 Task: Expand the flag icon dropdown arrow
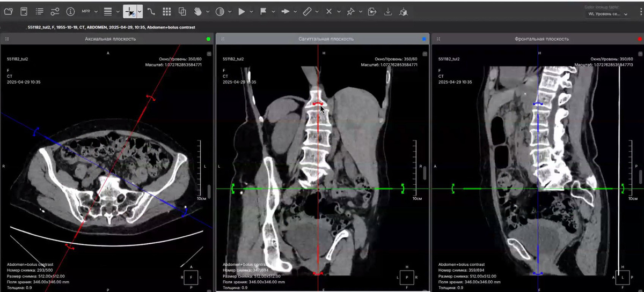click(x=273, y=11)
